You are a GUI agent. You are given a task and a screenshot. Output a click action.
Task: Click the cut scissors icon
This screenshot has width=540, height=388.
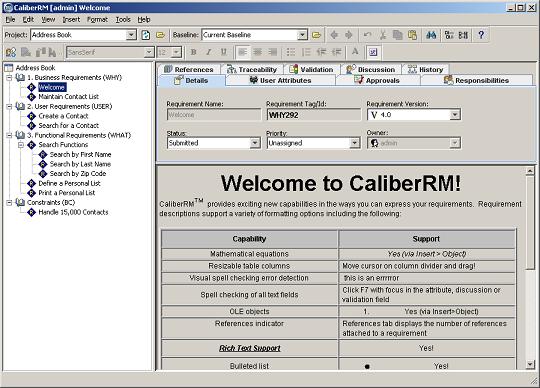click(x=382, y=35)
